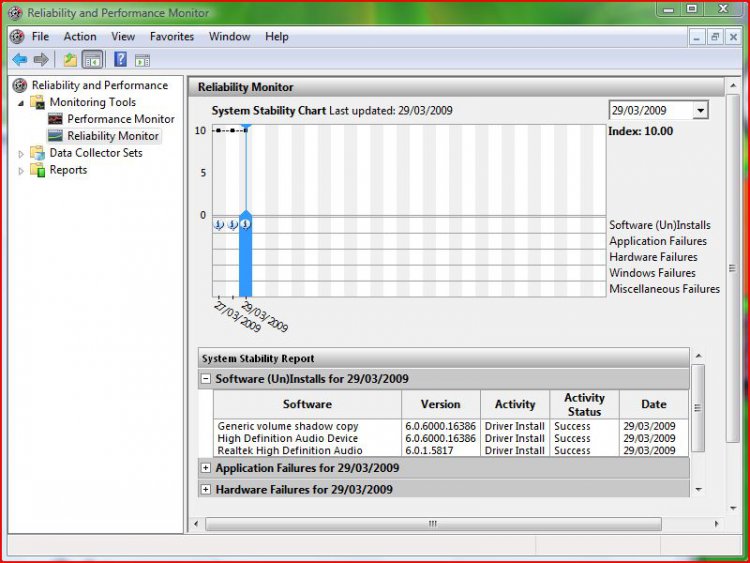Collapse the Monitoring Tools tree node
Screen dimensions: 750x563
pyautogui.click(x=21, y=103)
